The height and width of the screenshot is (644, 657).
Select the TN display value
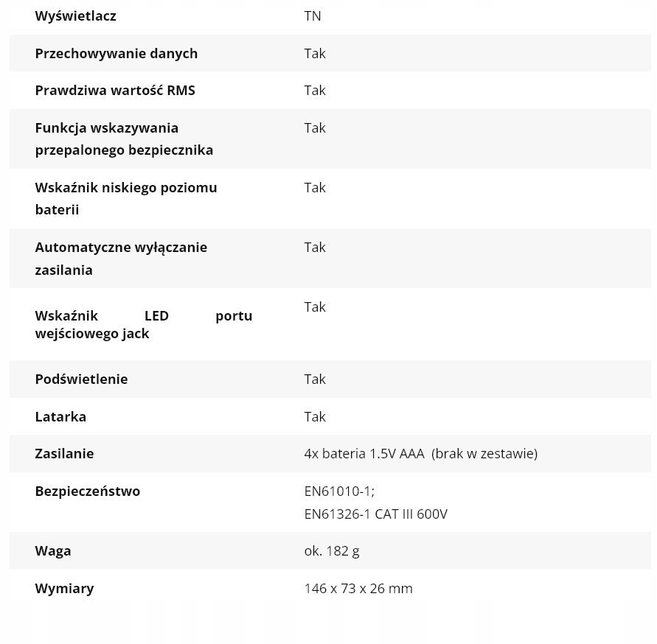tap(313, 16)
